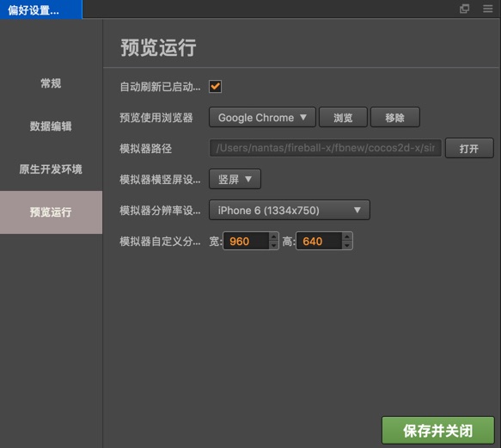Screen dimensions: 501x448
Task: Decrease the width value with down arrow
Action: 273,245
